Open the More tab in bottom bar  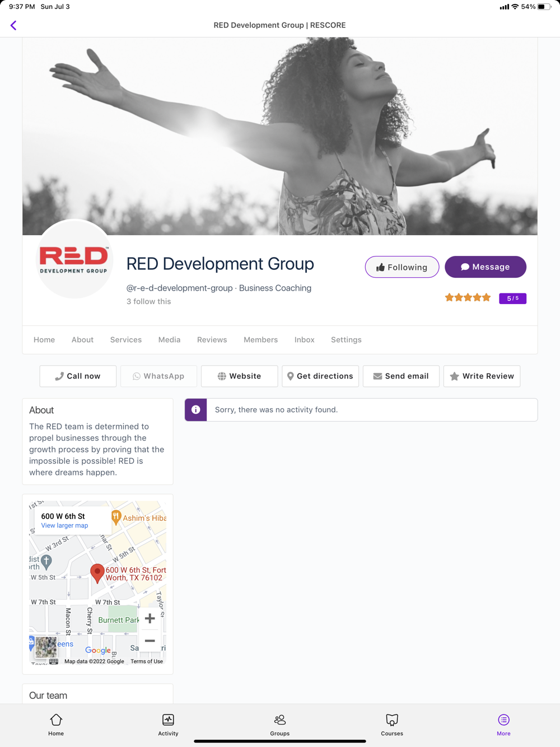coord(503,725)
